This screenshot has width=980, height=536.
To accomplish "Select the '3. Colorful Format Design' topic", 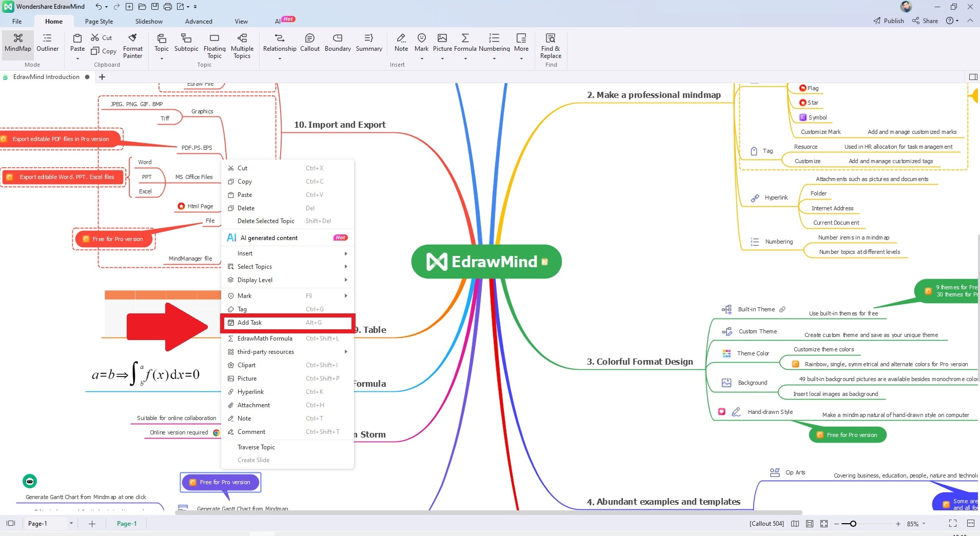I will pyautogui.click(x=640, y=362).
